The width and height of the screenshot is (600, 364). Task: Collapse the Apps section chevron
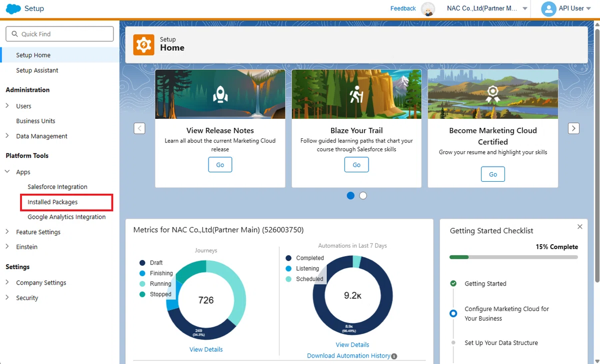[x=7, y=172]
